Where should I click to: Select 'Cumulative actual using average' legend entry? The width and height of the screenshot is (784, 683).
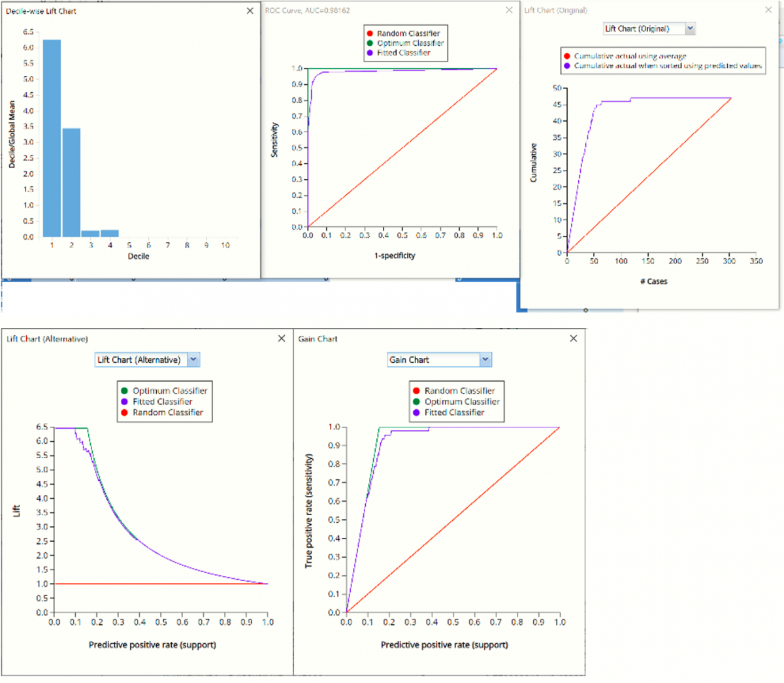[630, 56]
